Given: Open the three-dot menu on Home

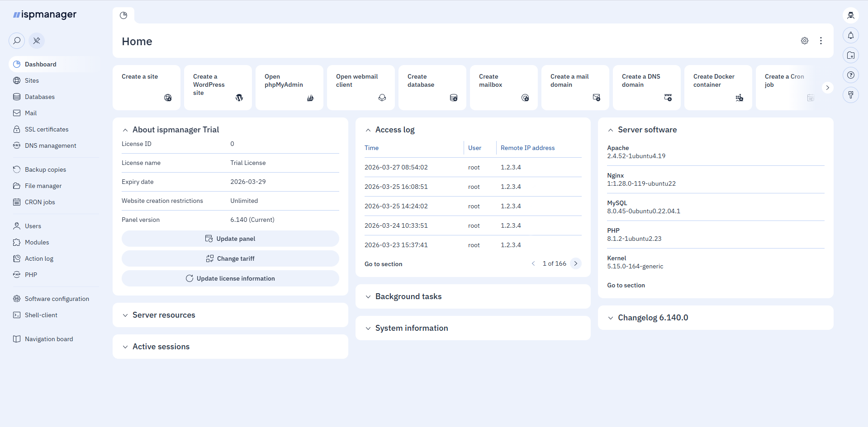Looking at the screenshot, I should click(821, 41).
